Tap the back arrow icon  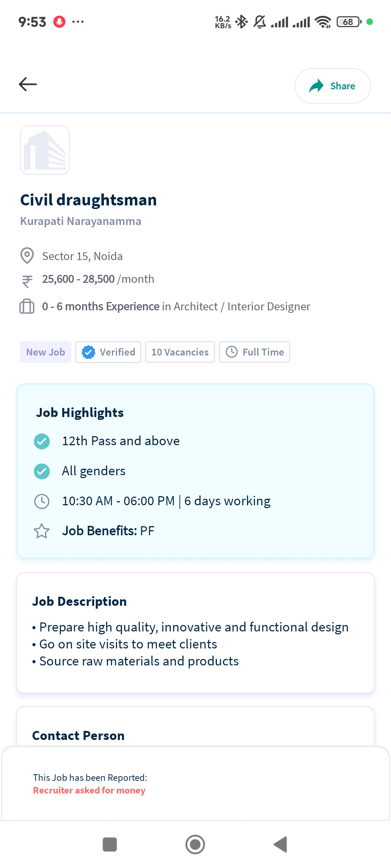tap(28, 84)
